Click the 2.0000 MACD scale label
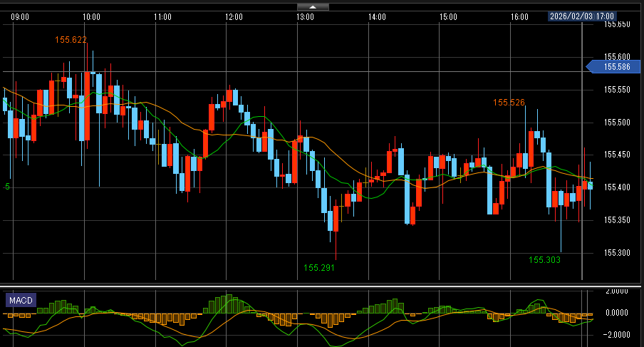Screen dimensions: 644x347 tap(616, 291)
